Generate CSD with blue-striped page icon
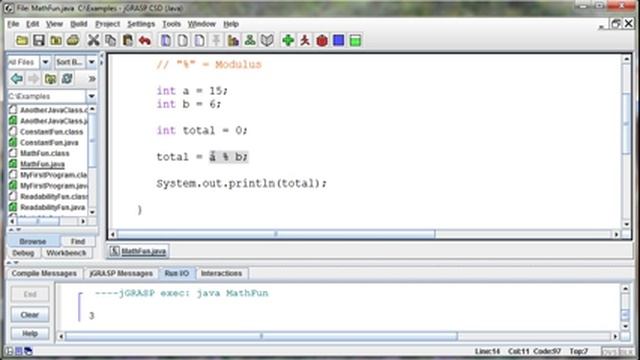Image resolution: width=640 pixels, height=360 pixels. tap(166, 40)
